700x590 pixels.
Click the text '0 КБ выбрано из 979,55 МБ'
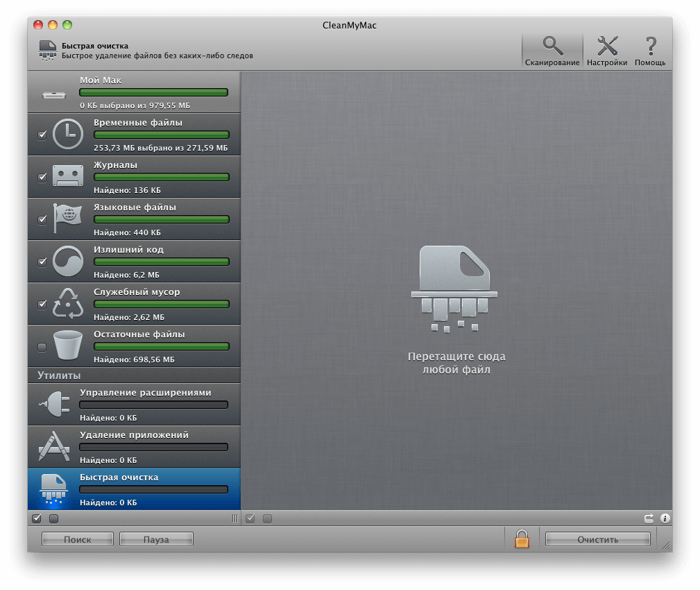tap(135, 106)
